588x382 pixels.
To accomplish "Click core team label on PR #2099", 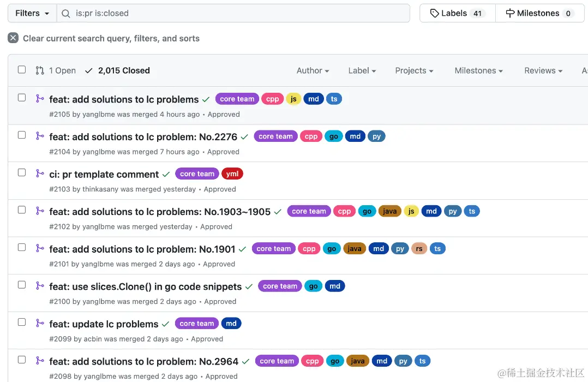I will (196, 324).
